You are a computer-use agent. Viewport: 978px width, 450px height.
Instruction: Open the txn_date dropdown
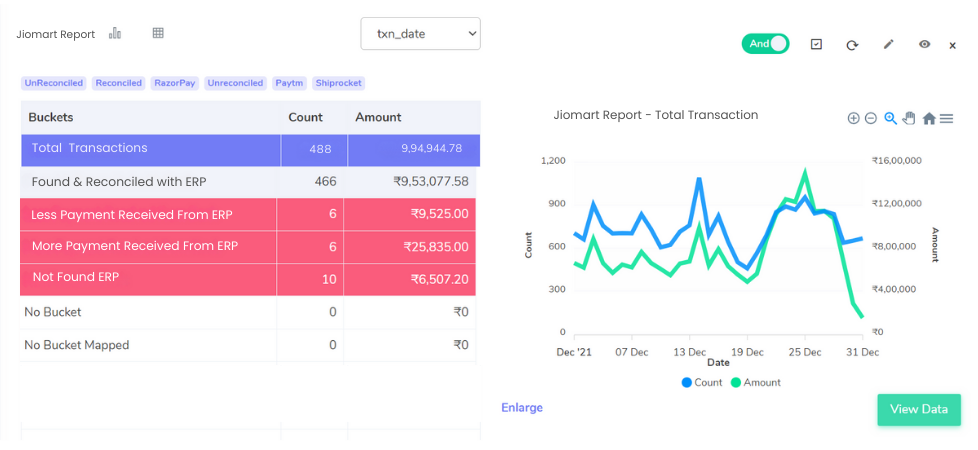coord(420,34)
